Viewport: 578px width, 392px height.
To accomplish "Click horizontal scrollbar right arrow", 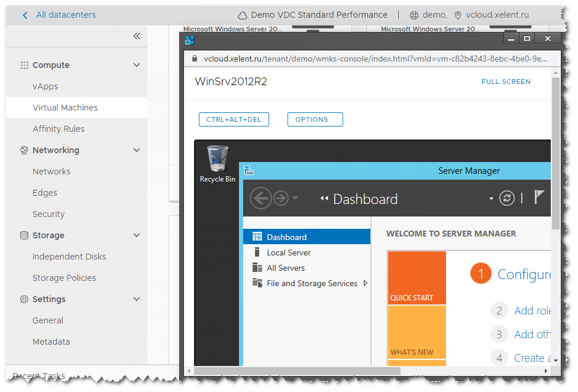I will (x=546, y=371).
